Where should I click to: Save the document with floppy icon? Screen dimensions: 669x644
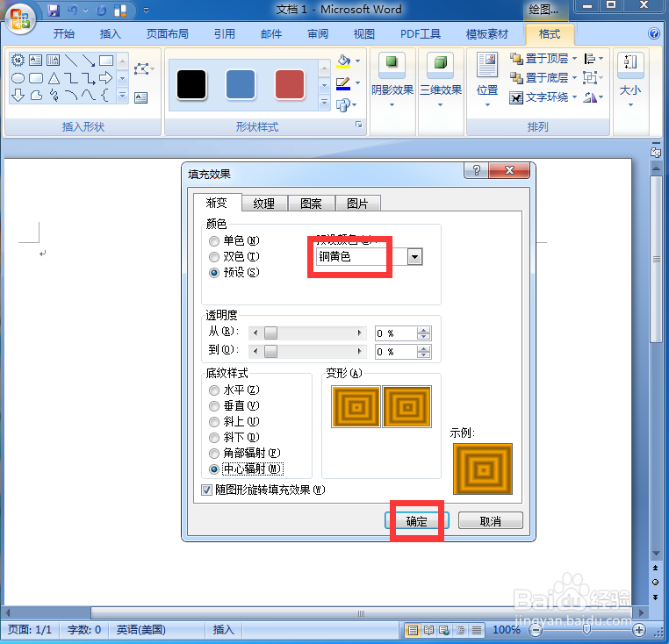coord(54,11)
